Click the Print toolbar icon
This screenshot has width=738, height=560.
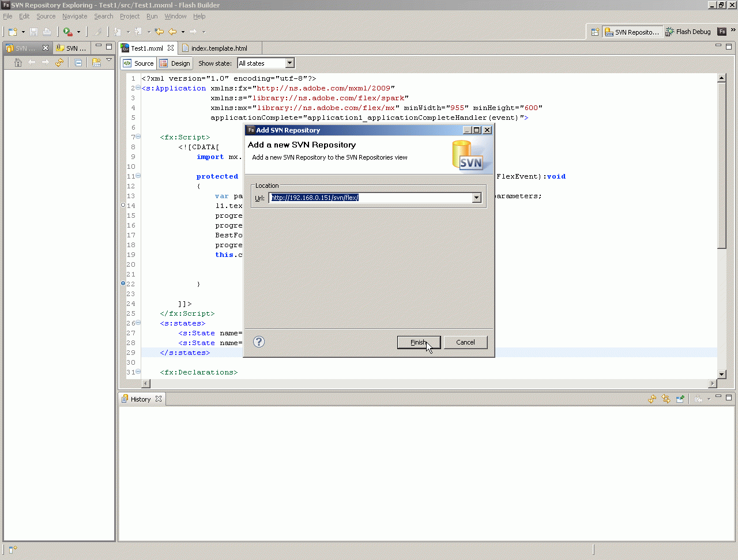pyautogui.click(x=47, y=32)
